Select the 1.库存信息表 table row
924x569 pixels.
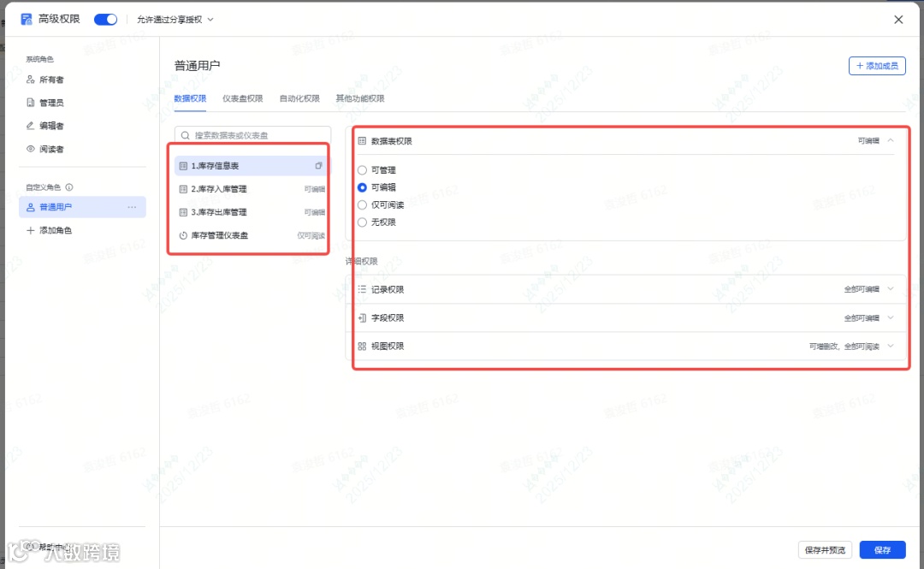pos(252,166)
